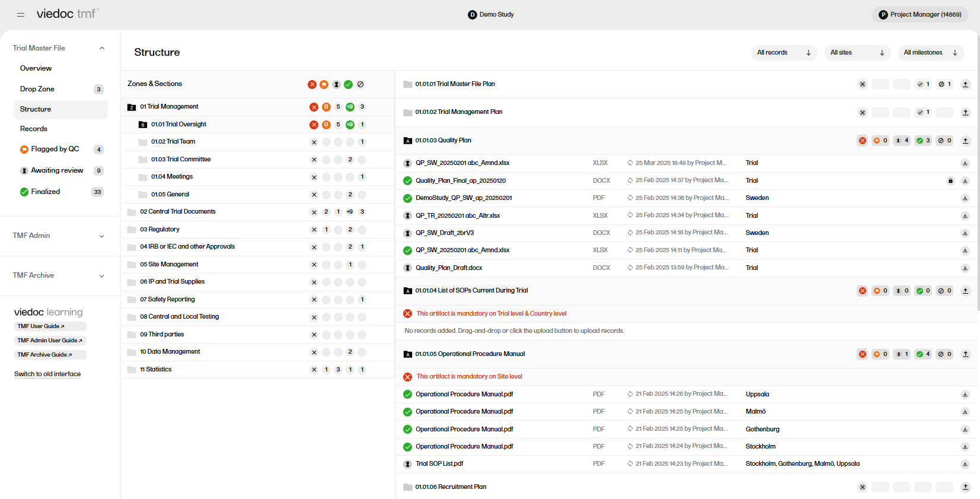Click the lock icon on Quality_Plan_Final row
Screen dimensions: 980x499
(x=950, y=181)
